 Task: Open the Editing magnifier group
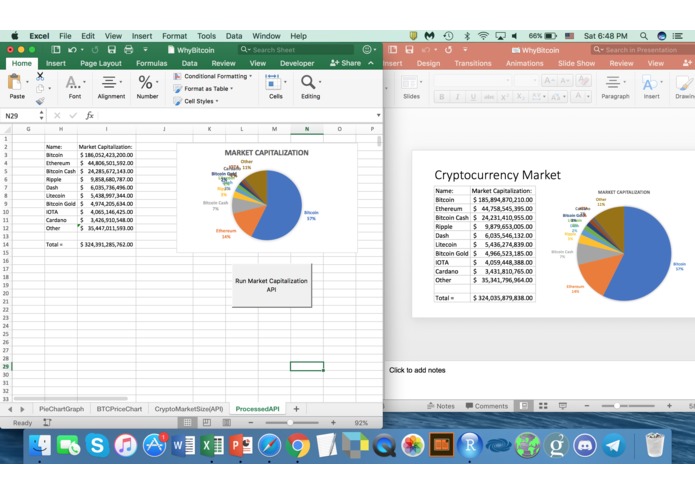[310, 87]
